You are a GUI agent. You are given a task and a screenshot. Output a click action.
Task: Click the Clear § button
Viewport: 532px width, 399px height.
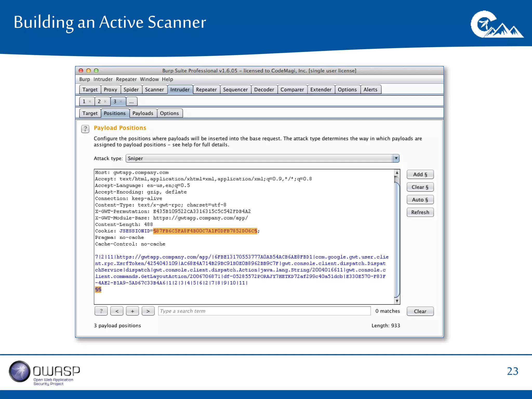(420, 187)
